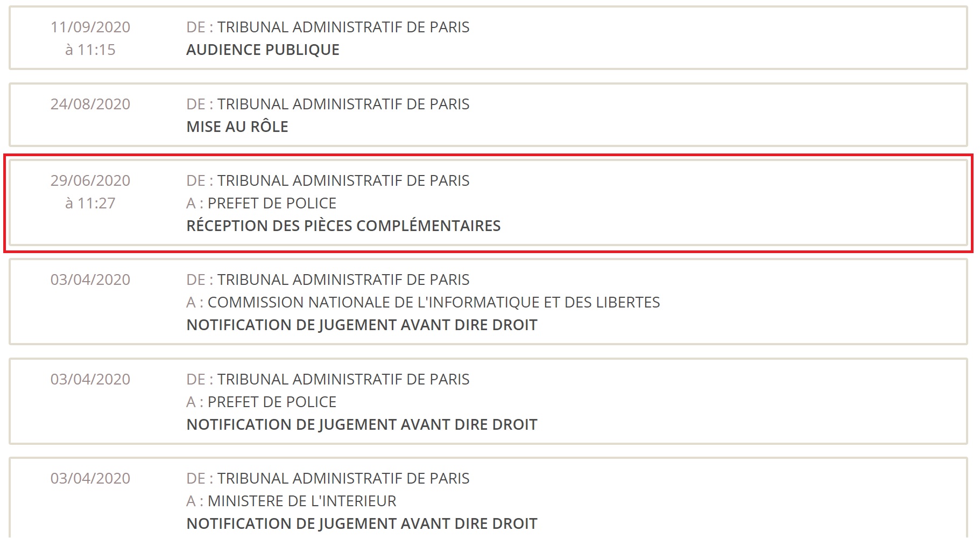Click the sender line above MISE AU RÔLE
Screen dimensions: 980x538
pyautogui.click(x=328, y=104)
